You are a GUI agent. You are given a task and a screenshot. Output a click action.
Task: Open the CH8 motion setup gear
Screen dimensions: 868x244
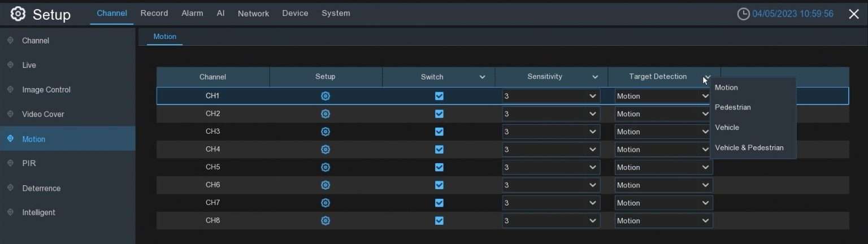325,221
